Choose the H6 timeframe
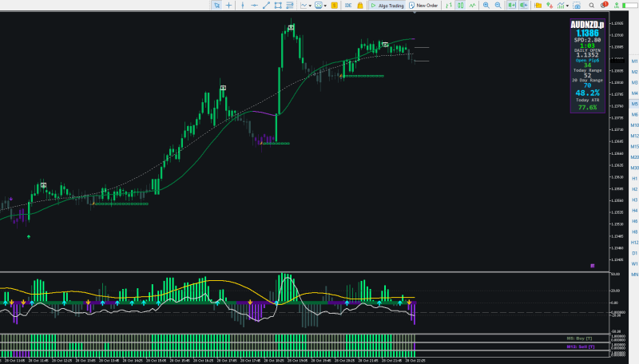 pos(634,221)
